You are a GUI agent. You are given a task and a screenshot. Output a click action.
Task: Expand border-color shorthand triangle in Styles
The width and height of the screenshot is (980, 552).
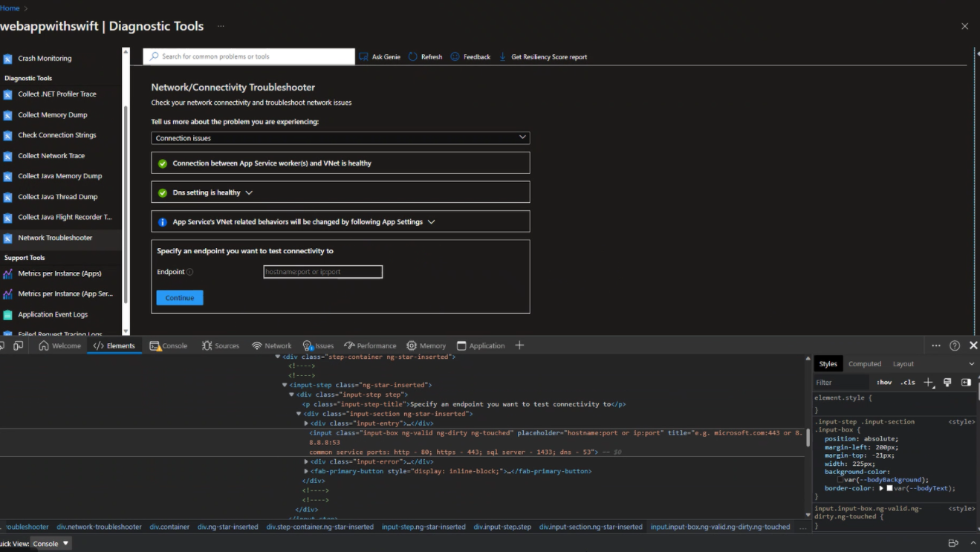coord(881,488)
